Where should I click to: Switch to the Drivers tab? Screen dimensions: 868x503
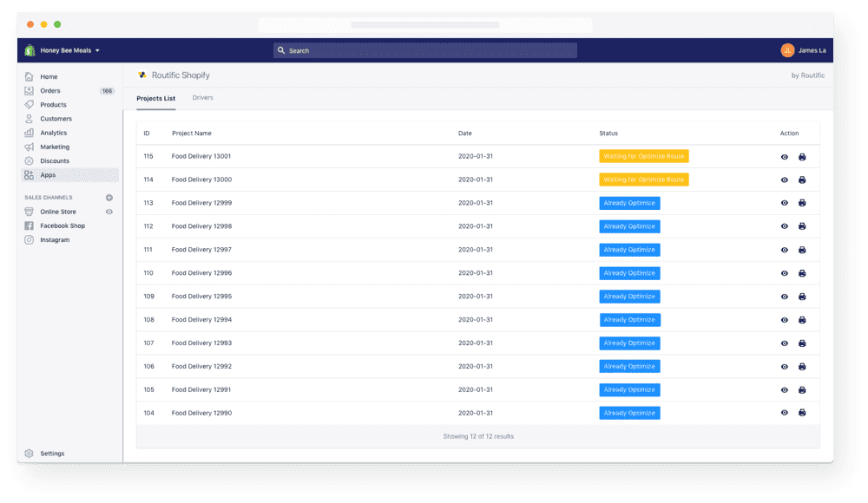click(202, 98)
